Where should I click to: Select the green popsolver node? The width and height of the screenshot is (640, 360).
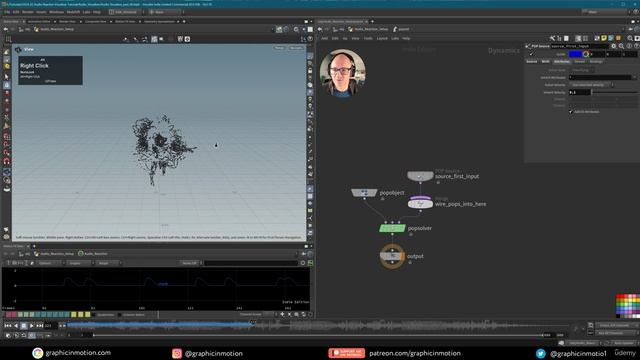[392, 228]
